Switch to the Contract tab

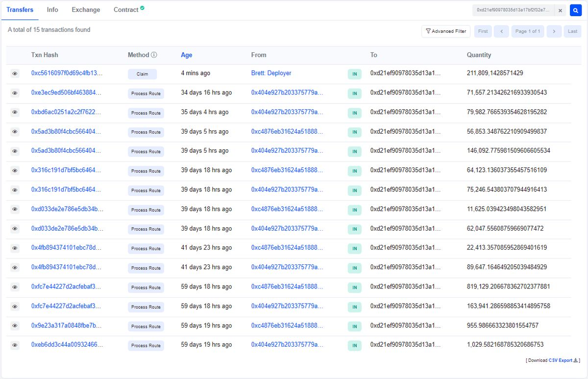click(x=128, y=10)
